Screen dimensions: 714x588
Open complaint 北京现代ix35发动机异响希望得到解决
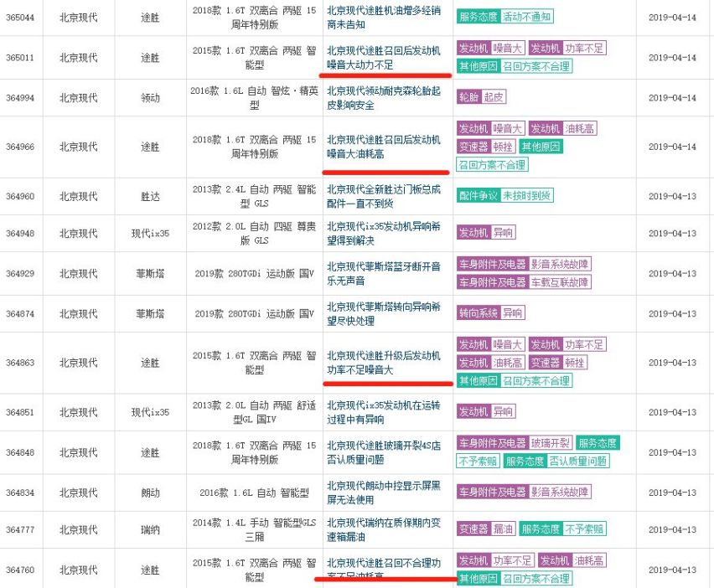coord(384,233)
